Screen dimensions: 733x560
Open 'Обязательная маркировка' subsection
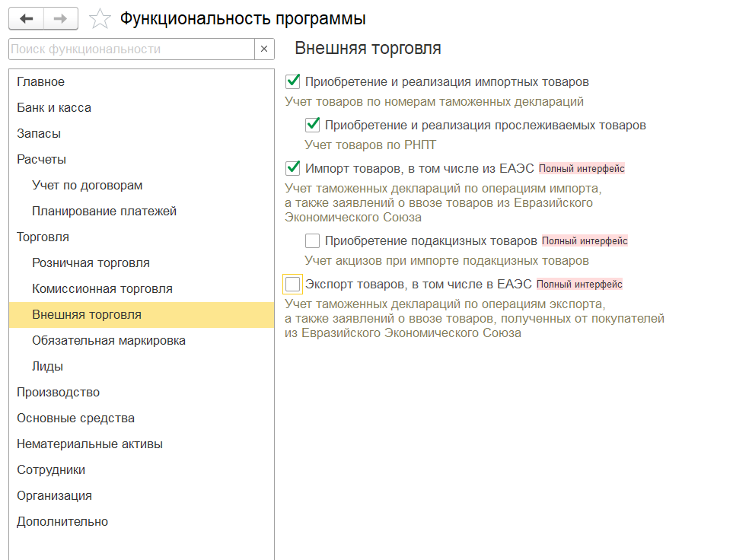(x=141, y=340)
